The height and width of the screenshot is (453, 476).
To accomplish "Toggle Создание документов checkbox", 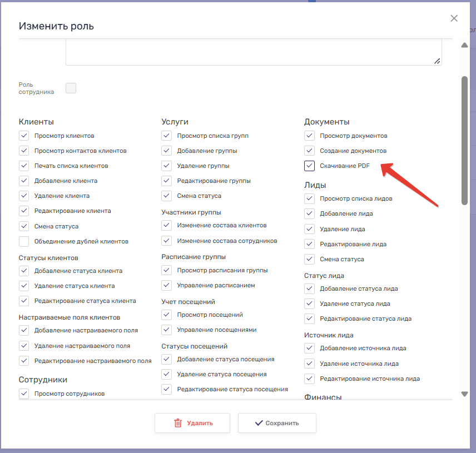I will (x=309, y=151).
